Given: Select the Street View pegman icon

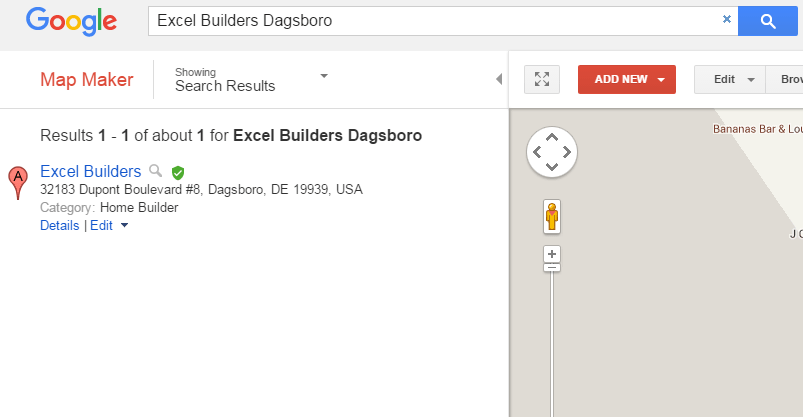Looking at the screenshot, I should pyautogui.click(x=551, y=215).
